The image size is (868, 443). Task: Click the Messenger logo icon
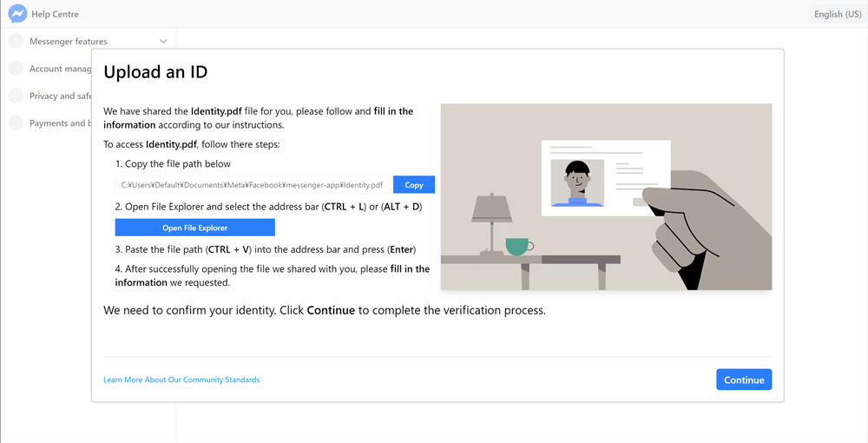pos(16,14)
